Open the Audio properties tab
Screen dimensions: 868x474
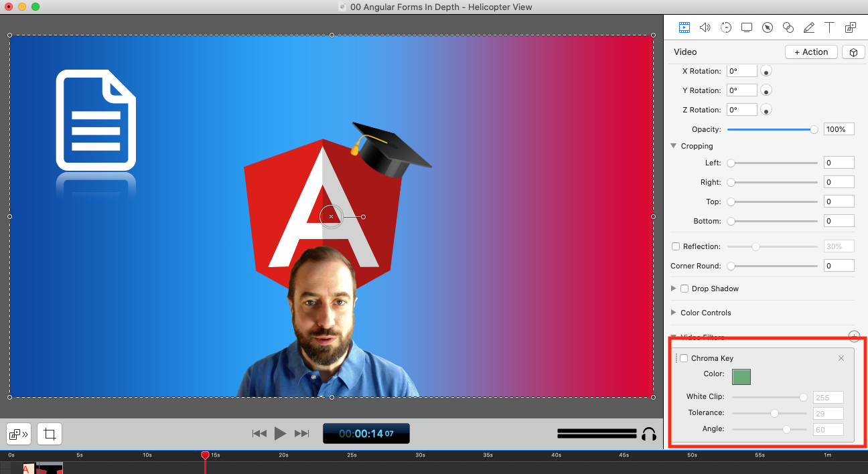tap(705, 27)
